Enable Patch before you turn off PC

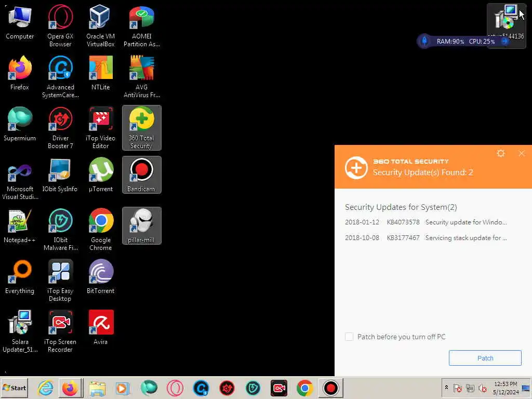click(349, 337)
